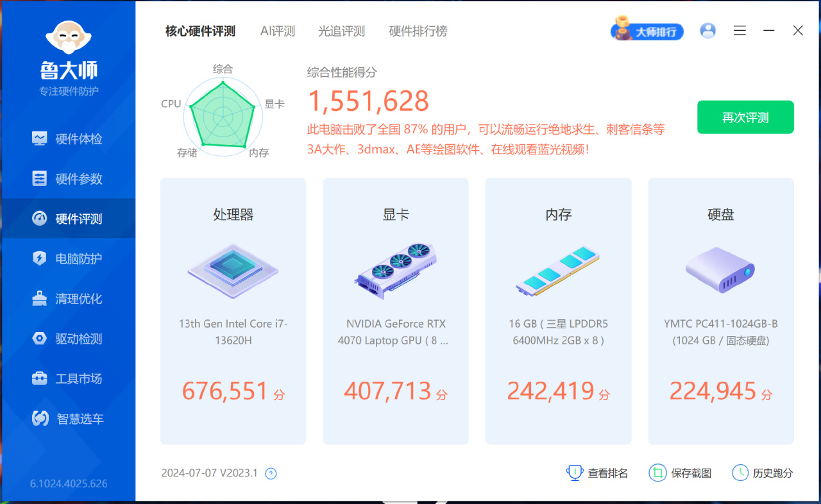Click the 87% users comparison description
The width and height of the screenshot is (821, 504).
click(x=486, y=139)
